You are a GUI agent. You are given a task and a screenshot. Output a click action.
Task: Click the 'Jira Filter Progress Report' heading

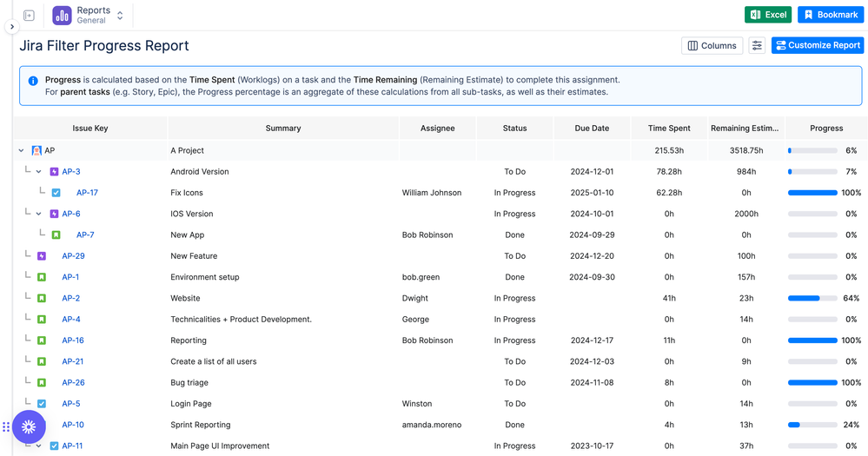pos(104,45)
